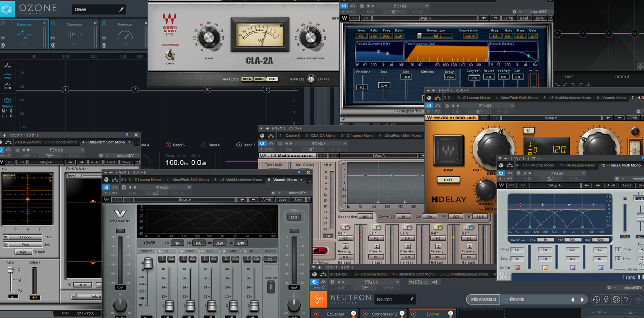The image size is (644, 318).
Task: Select Ozone spectrum analyzer icon in left sidebar
Action: pos(7,66)
